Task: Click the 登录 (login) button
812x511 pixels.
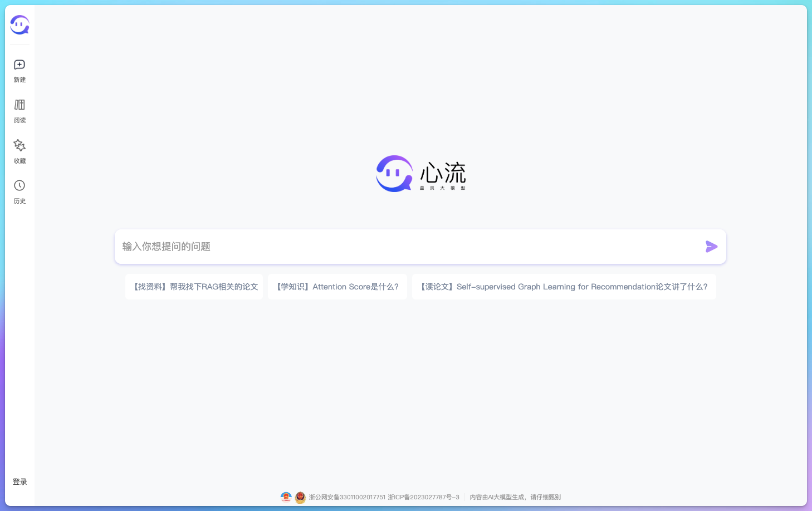Action: pyautogui.click(x=19, y=481)
